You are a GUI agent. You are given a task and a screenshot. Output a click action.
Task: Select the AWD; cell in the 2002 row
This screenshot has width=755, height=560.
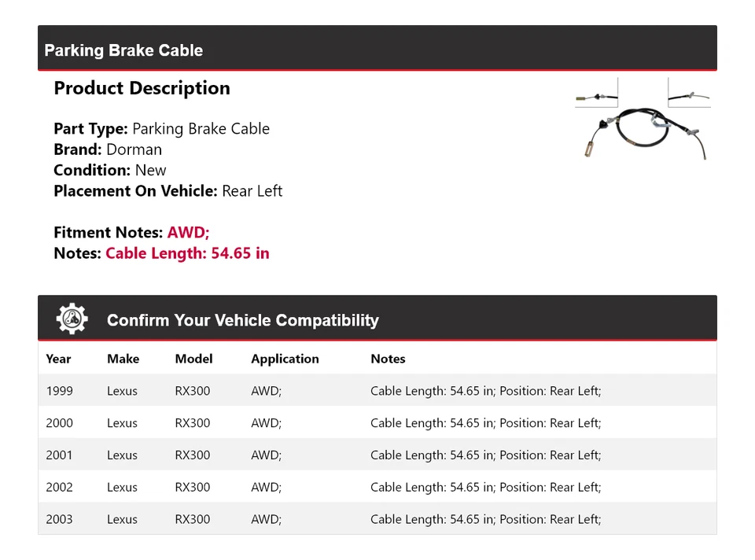[x=266, y=488]
